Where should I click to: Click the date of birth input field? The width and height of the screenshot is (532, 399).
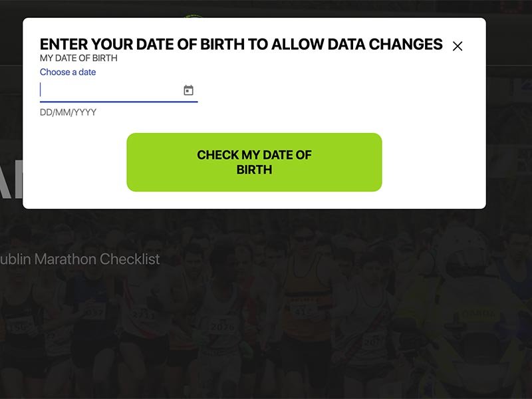pos(110,90)
